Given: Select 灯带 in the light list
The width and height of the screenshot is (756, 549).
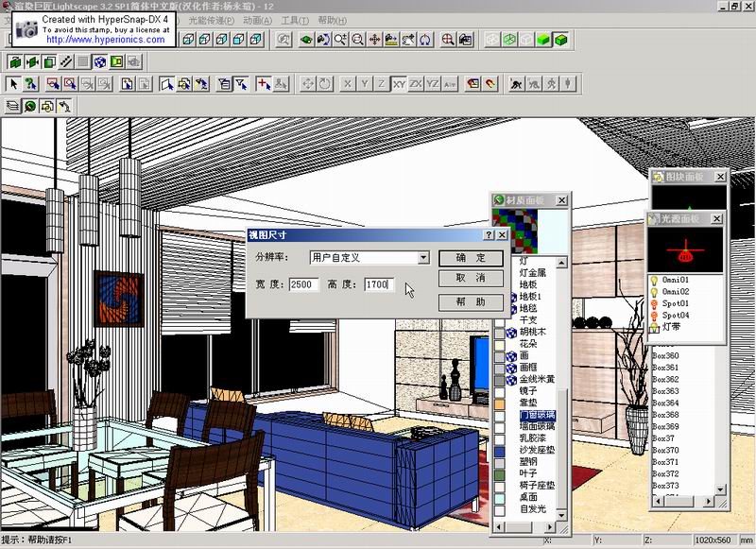Looking at the screenshot, I should 671,327.
